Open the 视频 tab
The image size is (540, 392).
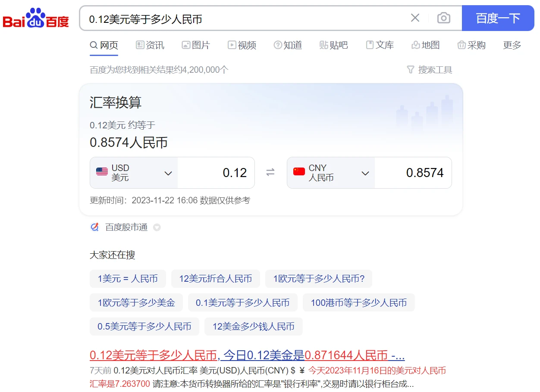point(242,45)
